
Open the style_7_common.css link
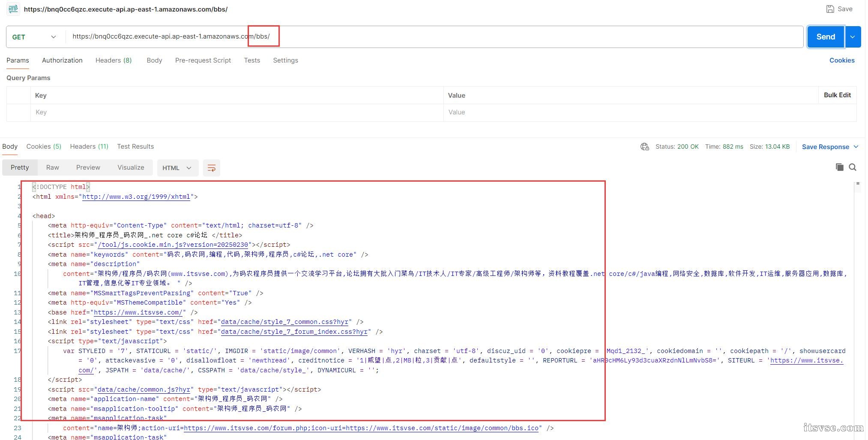click(x=284, y=322)
